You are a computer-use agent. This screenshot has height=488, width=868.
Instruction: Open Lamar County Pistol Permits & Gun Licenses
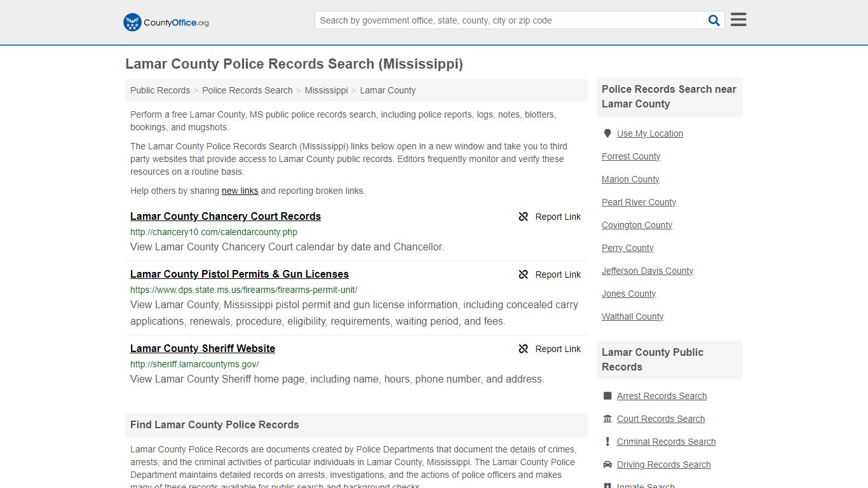(240, 274)
